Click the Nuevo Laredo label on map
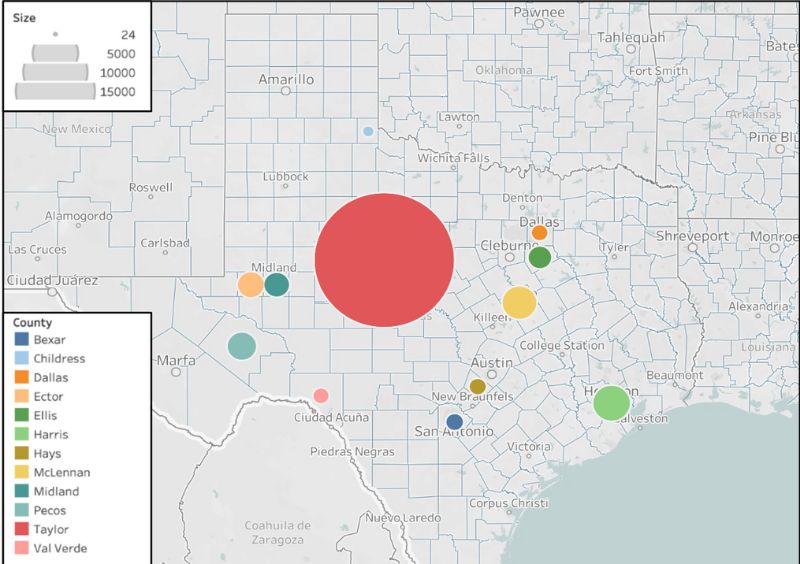800x564 pixels. coord(403,518)
